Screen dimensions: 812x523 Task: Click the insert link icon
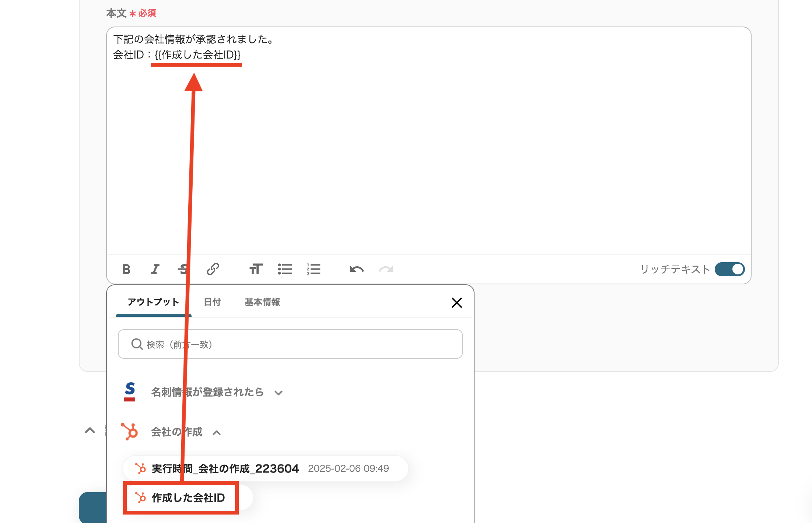coord(213,269)
